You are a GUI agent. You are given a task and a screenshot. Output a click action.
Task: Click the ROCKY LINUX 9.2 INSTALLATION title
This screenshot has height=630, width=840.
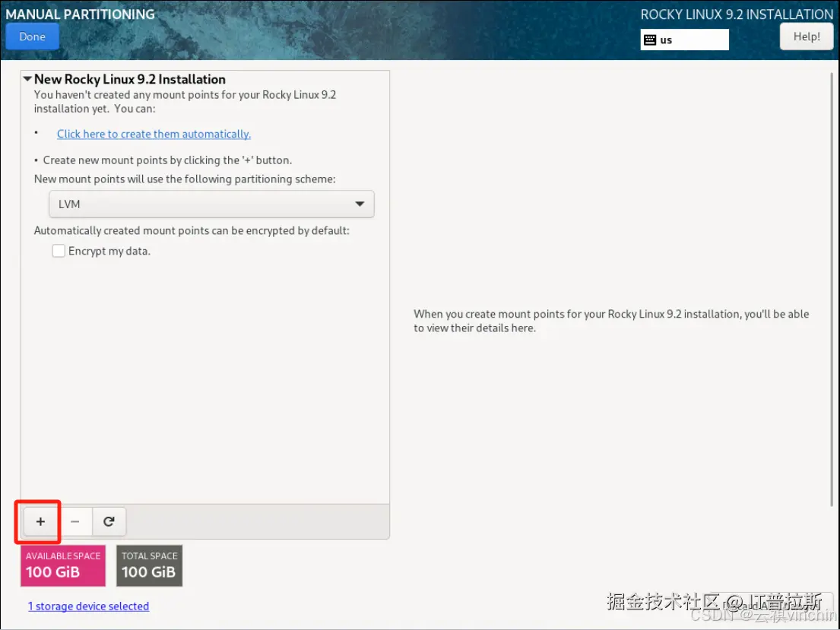point(737,14)
